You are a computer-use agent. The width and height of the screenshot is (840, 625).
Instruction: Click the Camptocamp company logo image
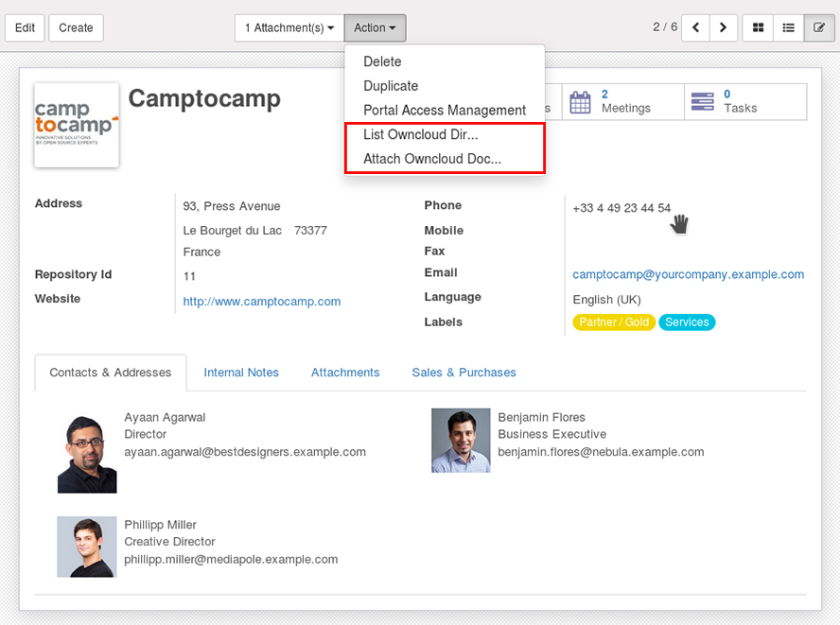[77, 126]
